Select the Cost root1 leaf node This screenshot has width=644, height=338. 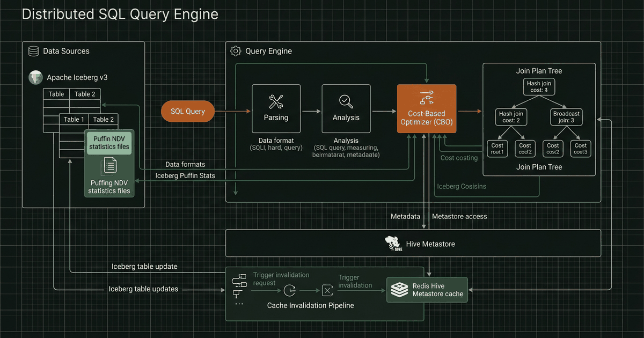click(497, 149)
